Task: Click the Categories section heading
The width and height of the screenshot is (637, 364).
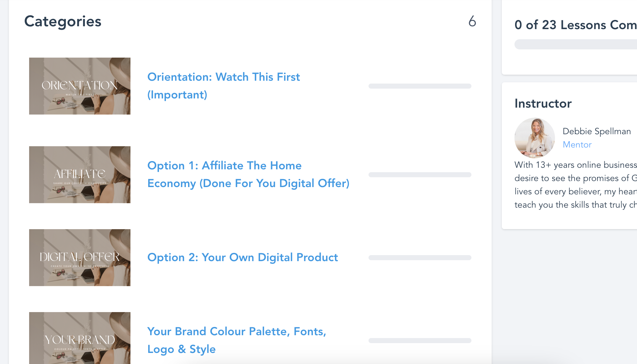Action: [x=63, y=22]
